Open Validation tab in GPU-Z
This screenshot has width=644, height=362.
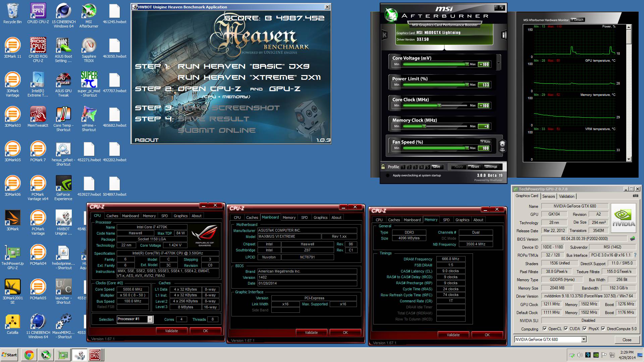click(567, 196)
